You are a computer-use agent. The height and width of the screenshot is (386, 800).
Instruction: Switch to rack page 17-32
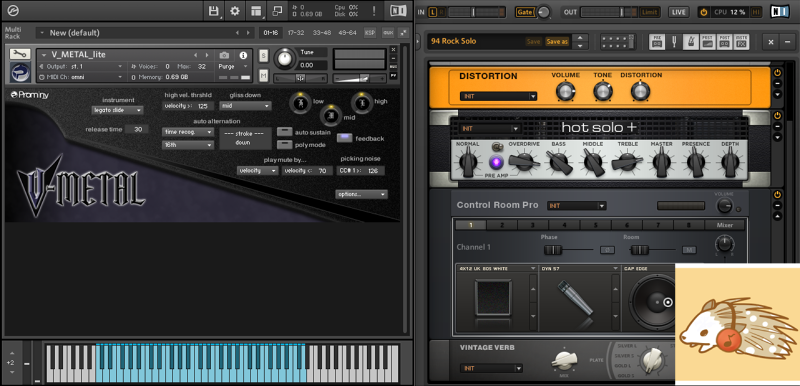pos(296,33)
